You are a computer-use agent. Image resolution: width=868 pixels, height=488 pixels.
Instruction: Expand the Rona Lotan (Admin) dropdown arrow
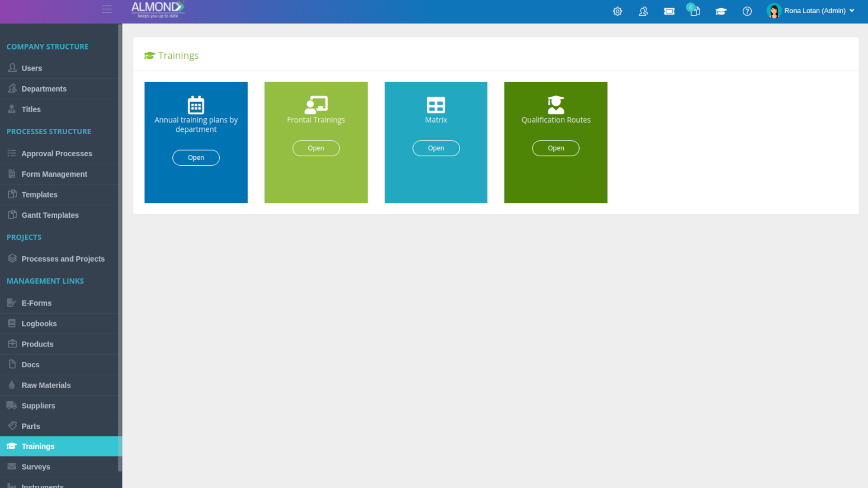pos(852,11)
